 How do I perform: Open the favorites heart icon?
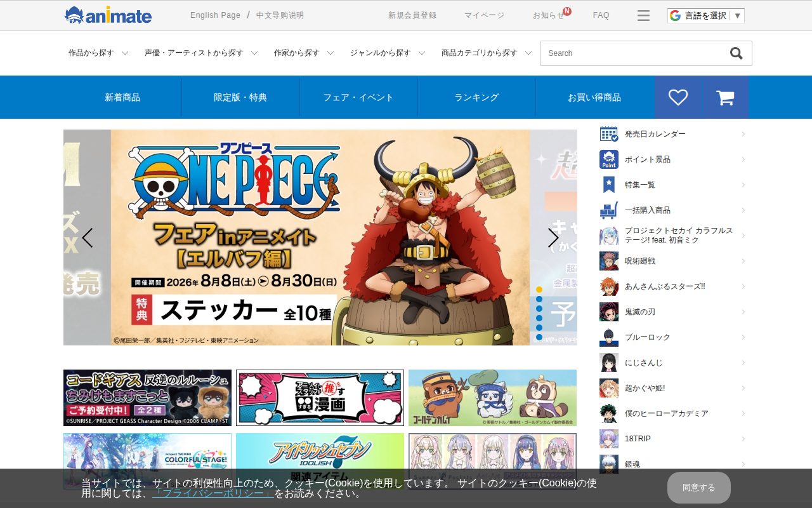678,97
